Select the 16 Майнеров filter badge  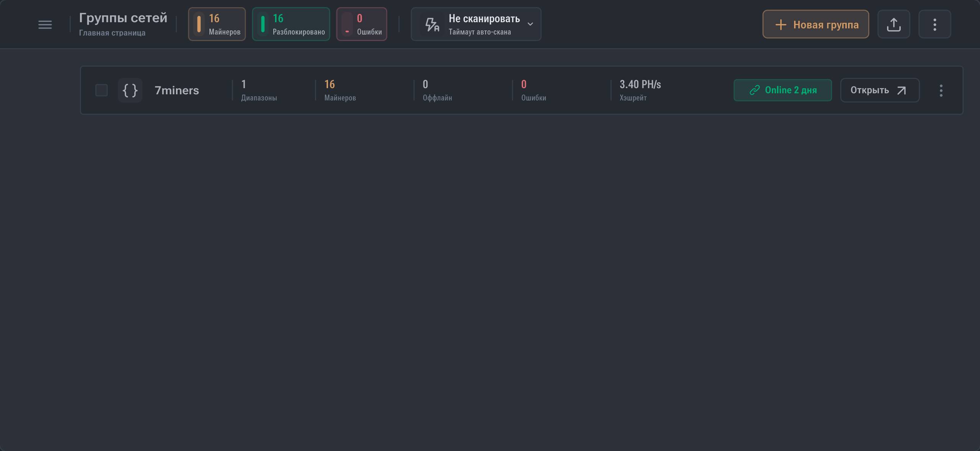tap(217, 24)
